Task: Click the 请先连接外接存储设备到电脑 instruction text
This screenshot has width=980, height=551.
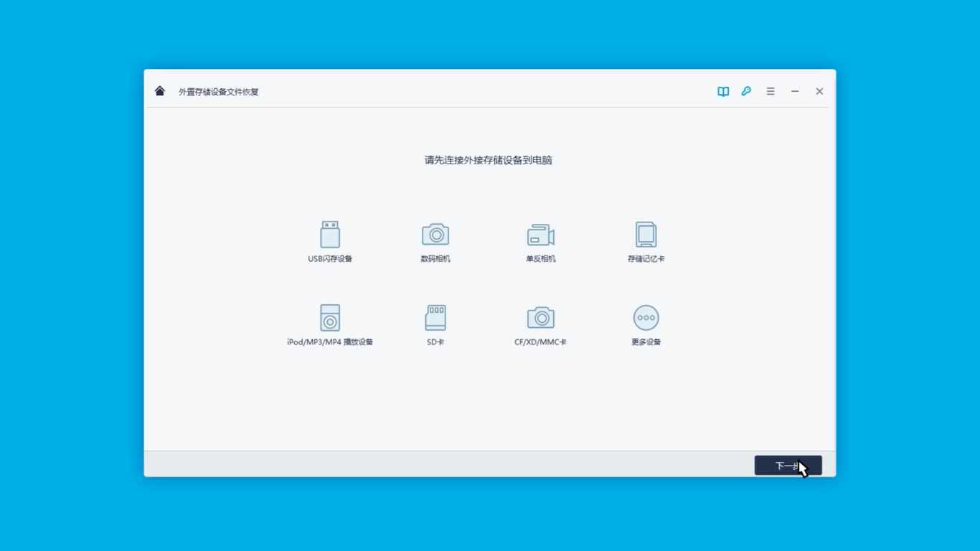Action: (489, 160)
